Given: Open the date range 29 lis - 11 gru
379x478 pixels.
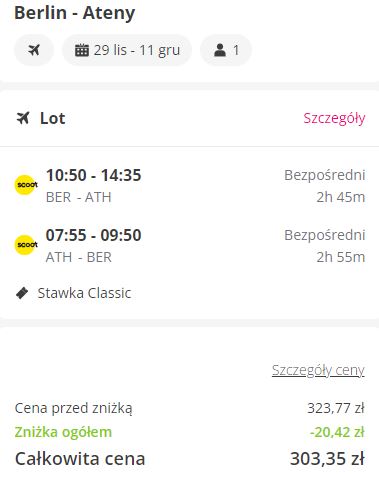Looking at the screenshot, I should (x=127, y=50).
